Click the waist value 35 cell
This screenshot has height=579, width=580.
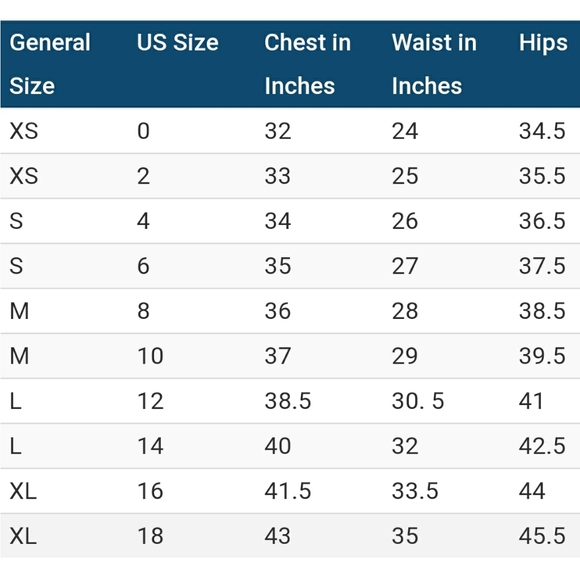(x=405, y=536)
